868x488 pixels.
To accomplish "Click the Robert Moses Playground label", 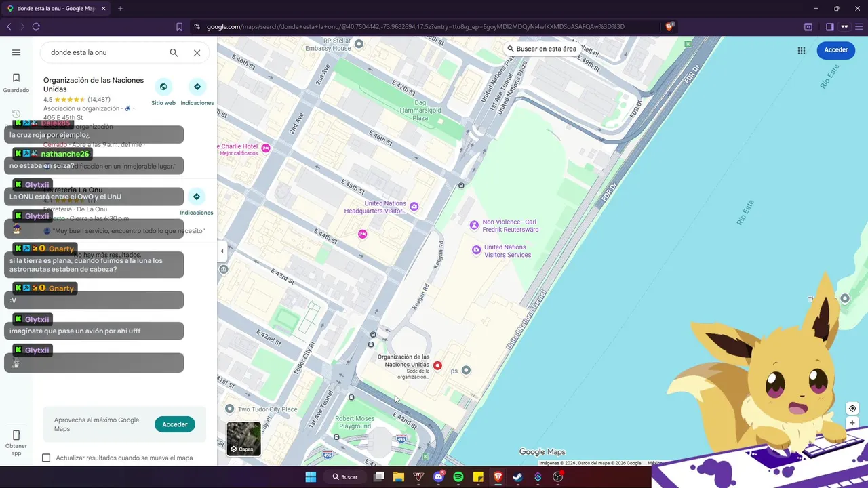I will click(x=355, y=422).
